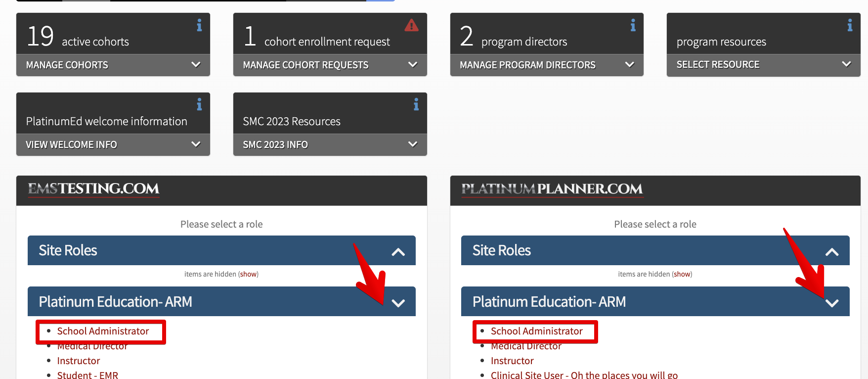Viewport: 868px width, 379px height.
Task: Expand the SMC 2023 Info dropdown
Action: (330, 144)
